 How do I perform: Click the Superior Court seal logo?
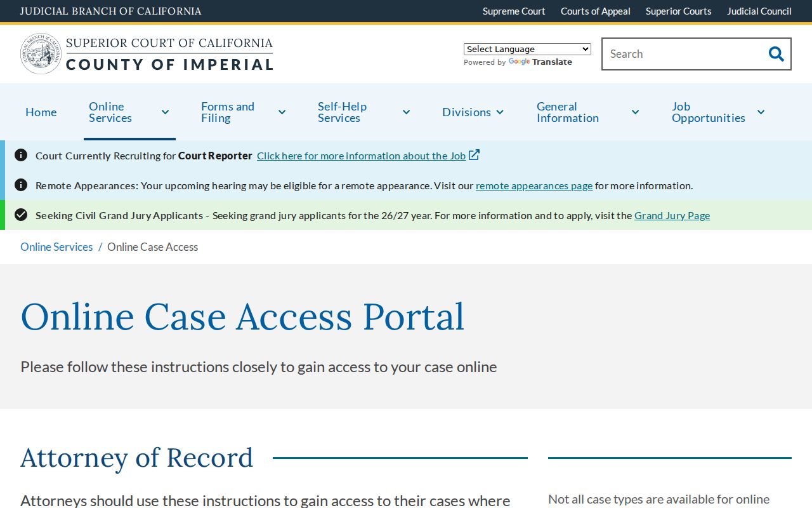pos(41,54)
